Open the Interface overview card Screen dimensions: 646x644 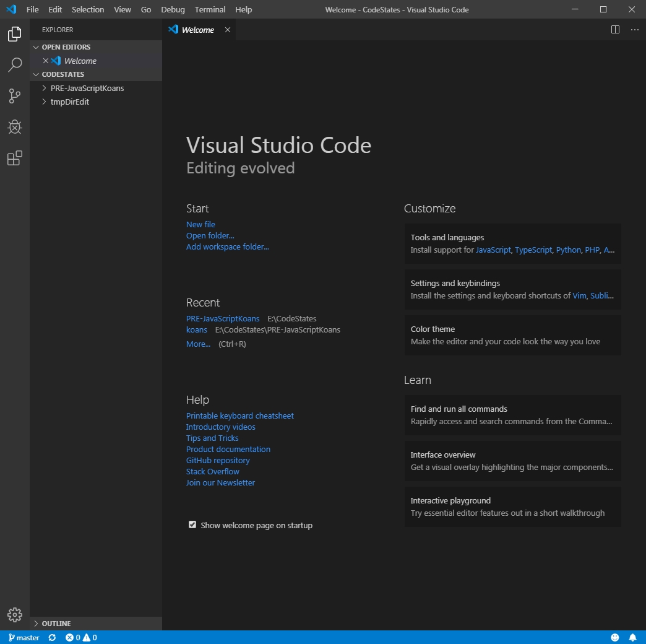[512, 461]
